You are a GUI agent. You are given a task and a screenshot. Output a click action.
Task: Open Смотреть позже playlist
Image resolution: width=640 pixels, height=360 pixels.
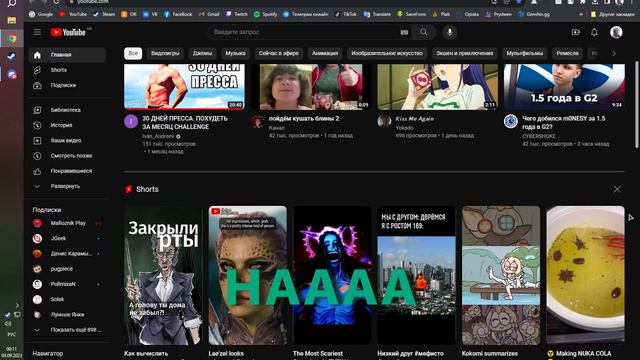coord(67,156)
